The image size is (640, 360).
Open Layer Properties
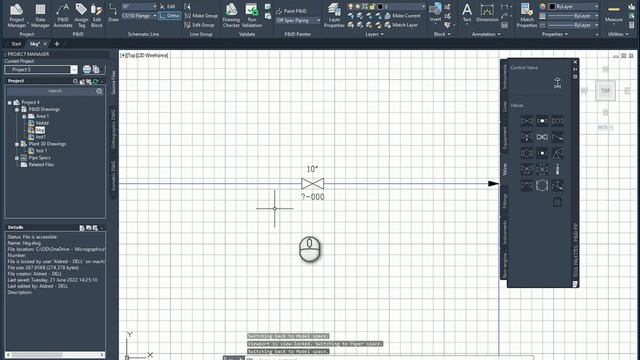click(334, 16)
